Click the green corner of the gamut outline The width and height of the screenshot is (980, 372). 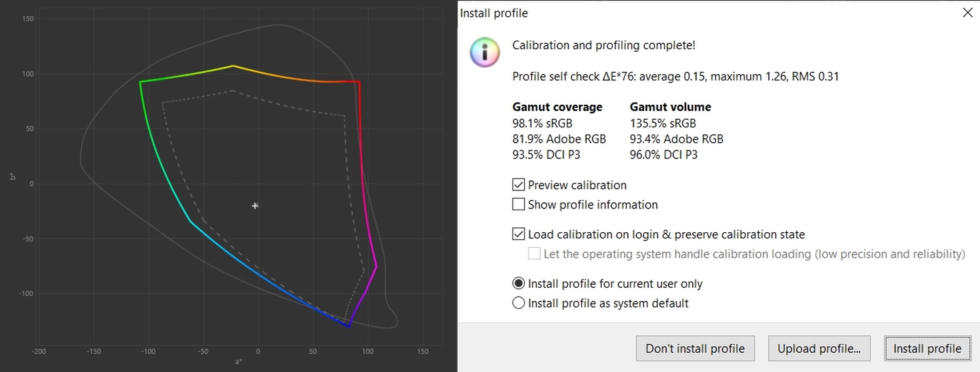point(140,82)
